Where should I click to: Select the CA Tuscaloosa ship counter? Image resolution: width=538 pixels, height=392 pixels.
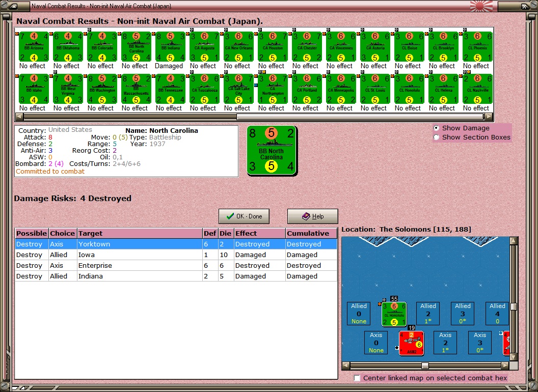204,89
